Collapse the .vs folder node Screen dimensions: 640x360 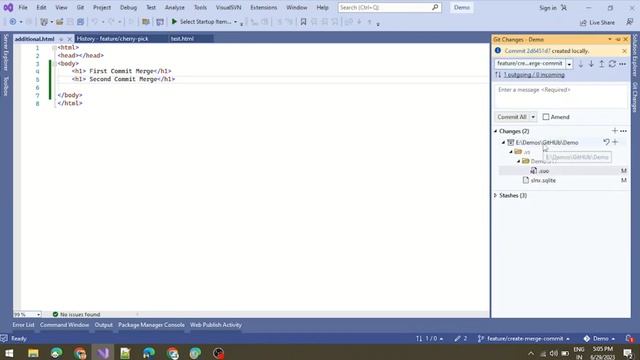point(511,152)
